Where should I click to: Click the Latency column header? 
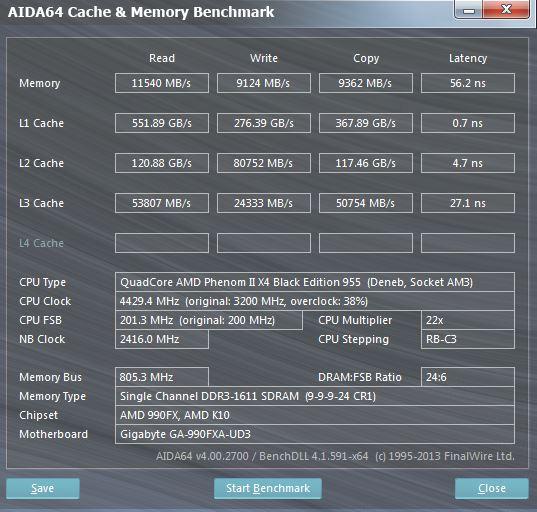[468, 59]
